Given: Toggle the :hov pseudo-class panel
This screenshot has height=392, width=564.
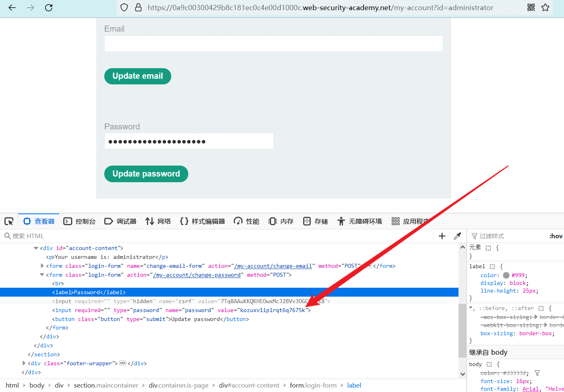Looking at the screenshot, I should click(x=555, y=236).
